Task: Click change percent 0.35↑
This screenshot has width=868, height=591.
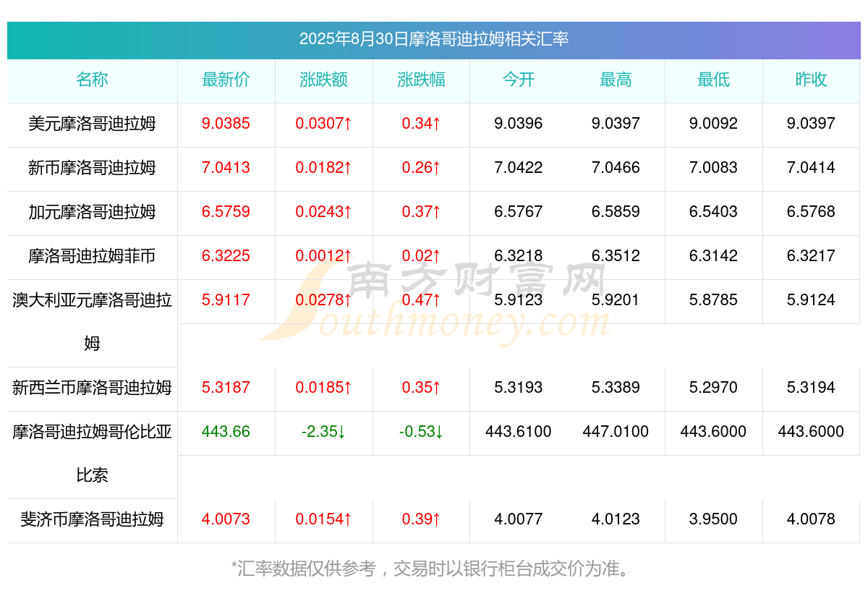Action: tap(422, 388)
